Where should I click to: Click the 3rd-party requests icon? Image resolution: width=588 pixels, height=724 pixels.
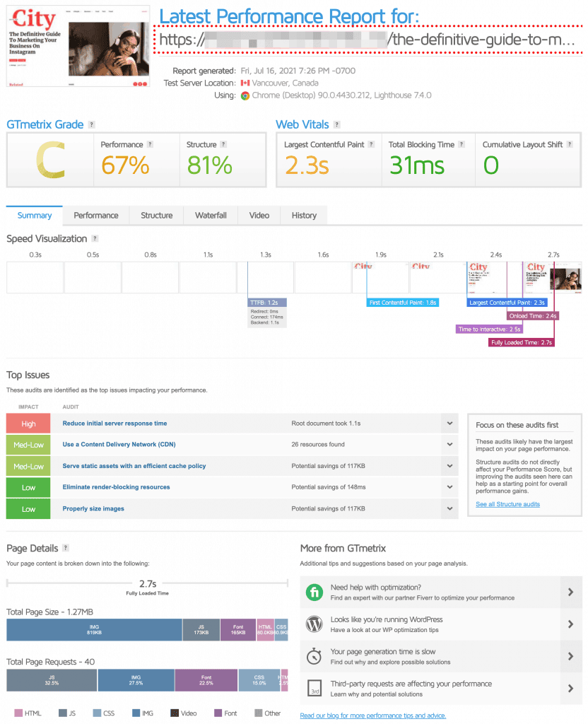(x=314, y=688)
